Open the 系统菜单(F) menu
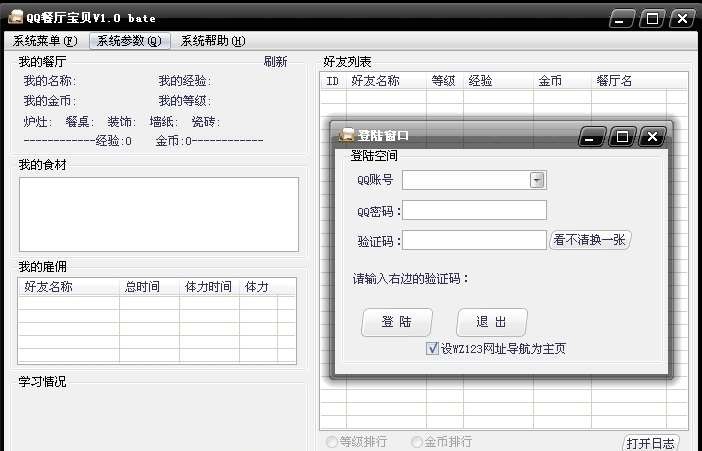The height and width of the screenshot is (451, 702). click(x=45, y=41)
